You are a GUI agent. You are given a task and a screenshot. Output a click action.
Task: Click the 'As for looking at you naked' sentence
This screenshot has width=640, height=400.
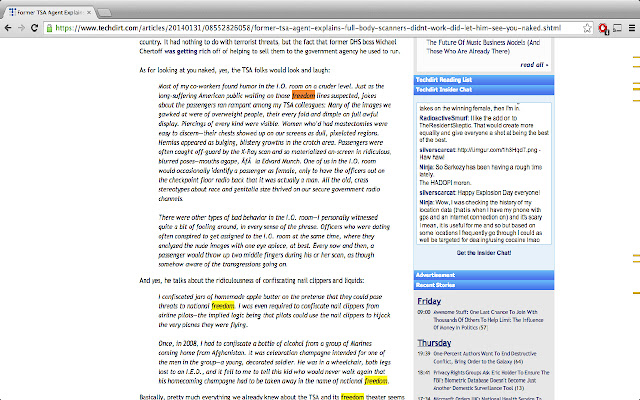tap(235, 70)
